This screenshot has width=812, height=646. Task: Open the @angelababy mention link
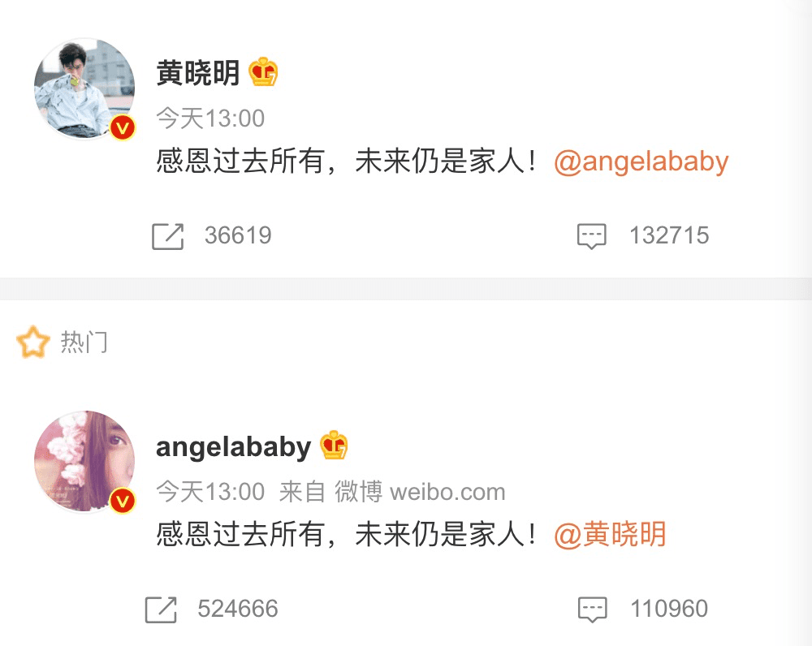[x=641, y=161]
